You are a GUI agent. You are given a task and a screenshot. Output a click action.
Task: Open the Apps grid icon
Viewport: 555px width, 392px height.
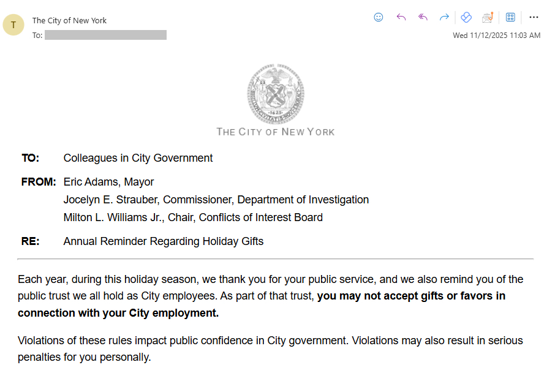coord(510,17)
